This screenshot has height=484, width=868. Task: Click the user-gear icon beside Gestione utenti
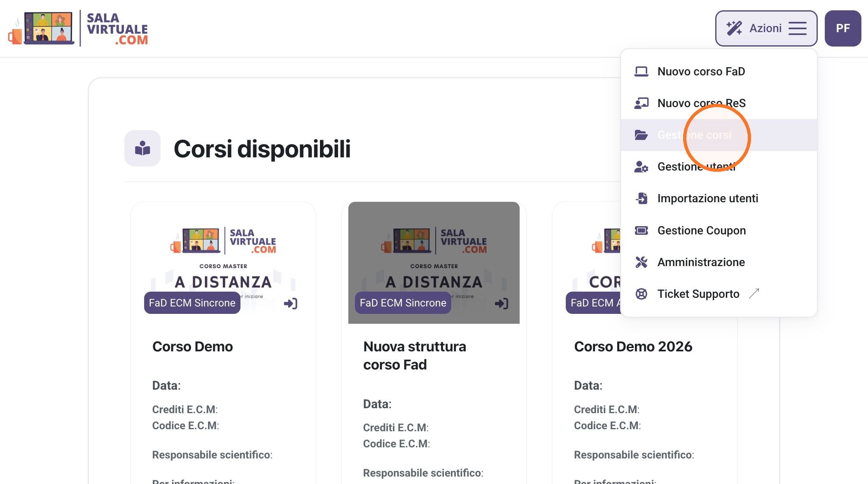(641, 167)
